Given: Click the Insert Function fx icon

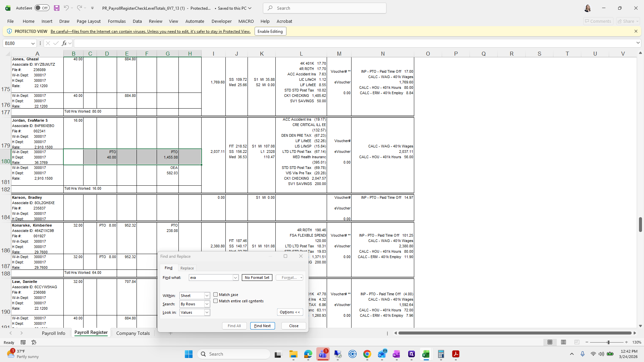Looking at the screenshot, I should click(64, 43).
